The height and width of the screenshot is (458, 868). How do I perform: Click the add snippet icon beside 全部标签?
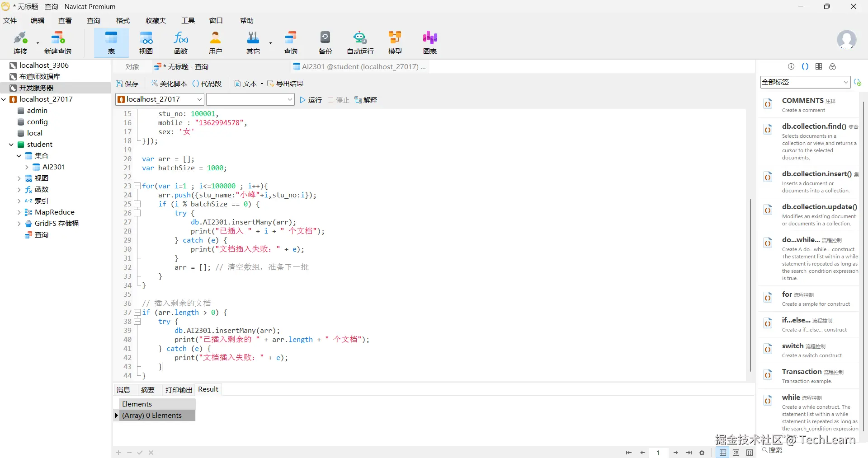point(858,82)
